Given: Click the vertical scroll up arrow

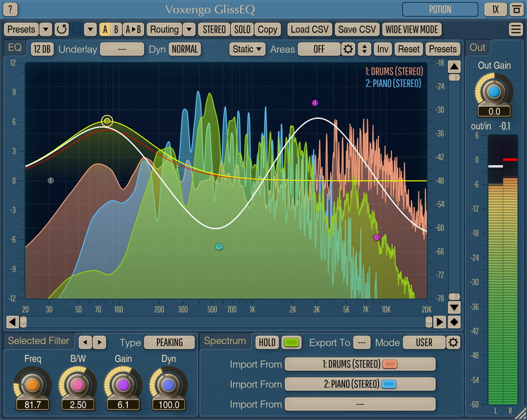Looking at the screenshot, I should pyautogui.click(x=454, y=67).
